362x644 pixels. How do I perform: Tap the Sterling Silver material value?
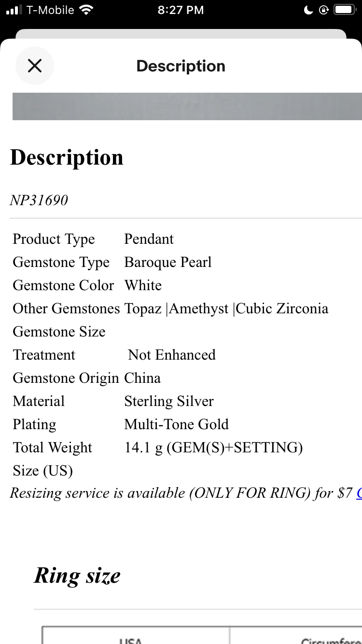point(169,401)
